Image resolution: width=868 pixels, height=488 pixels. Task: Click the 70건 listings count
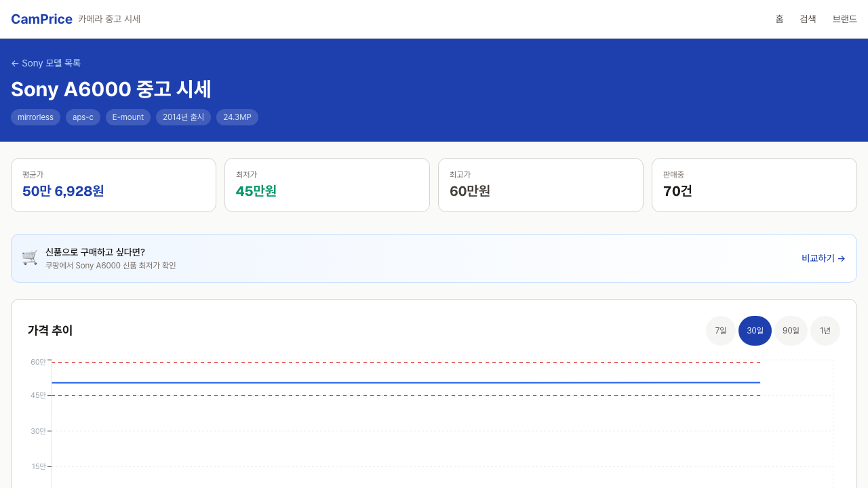tap(677, 191)
